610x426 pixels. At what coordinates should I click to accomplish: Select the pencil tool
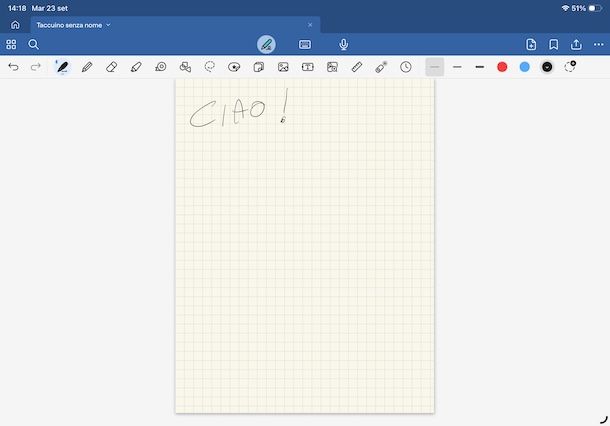(87, 67)
